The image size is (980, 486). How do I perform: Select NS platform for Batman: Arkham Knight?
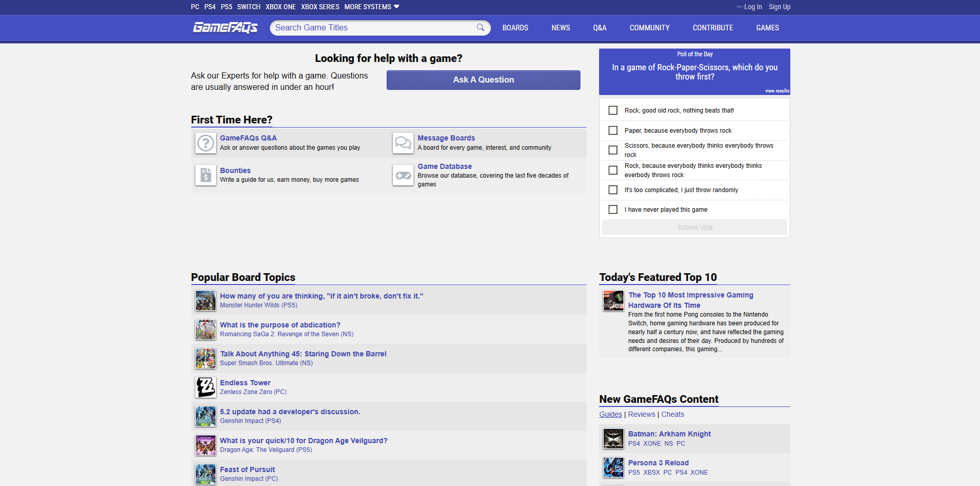(x=668, y=444)
